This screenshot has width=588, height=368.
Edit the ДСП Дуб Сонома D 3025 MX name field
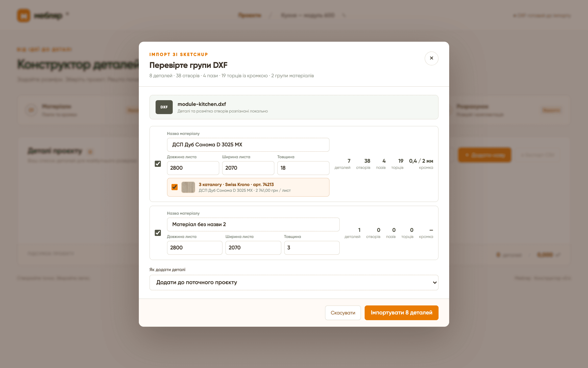pos(248,145)
